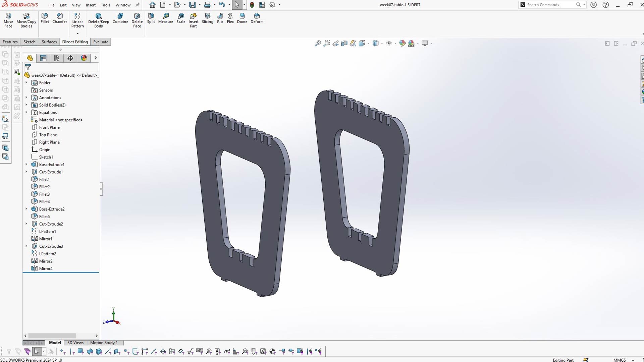This screenshot has width=644, height=362.
Task: Open the Motion Study 1 tab
Action: coord(104,343)
